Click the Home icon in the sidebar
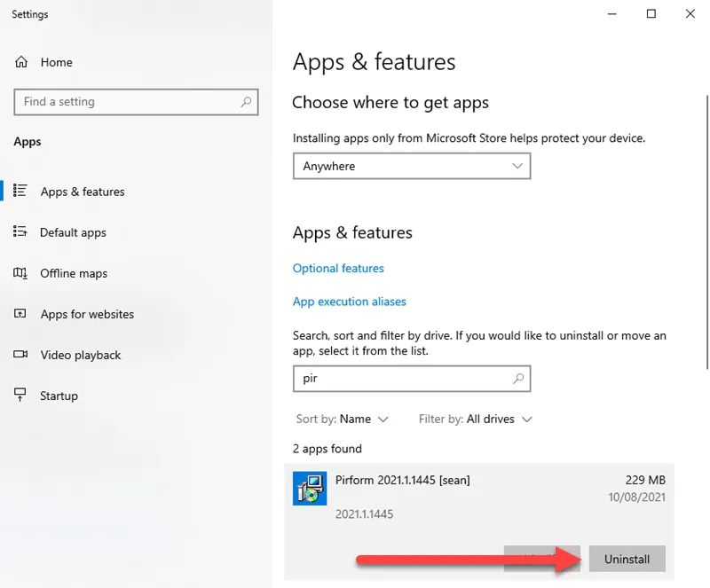The image size is (710, 588). [x=20, y=62]
